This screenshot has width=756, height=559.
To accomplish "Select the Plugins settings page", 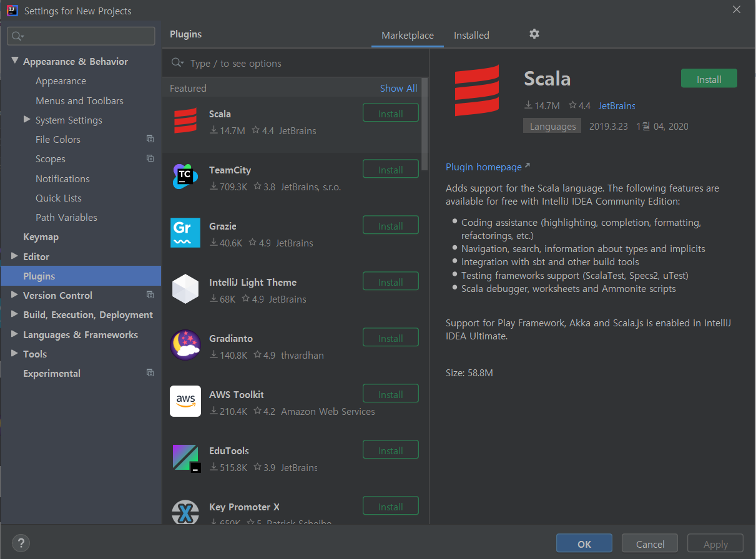I will (x=81, y=276).
